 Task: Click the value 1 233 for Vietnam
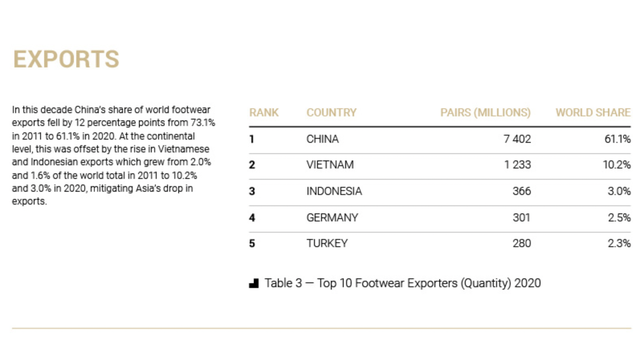[518, 165]
